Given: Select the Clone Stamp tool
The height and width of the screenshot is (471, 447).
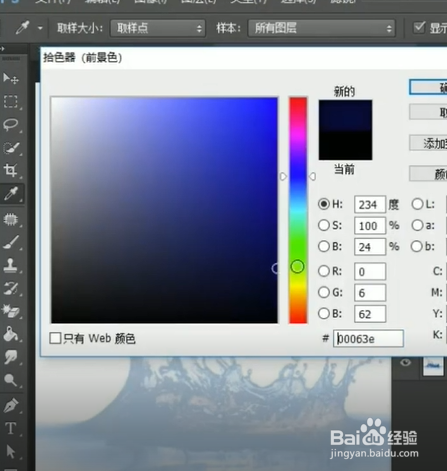Looking at the screenshot, I should (x=11, y=266).
